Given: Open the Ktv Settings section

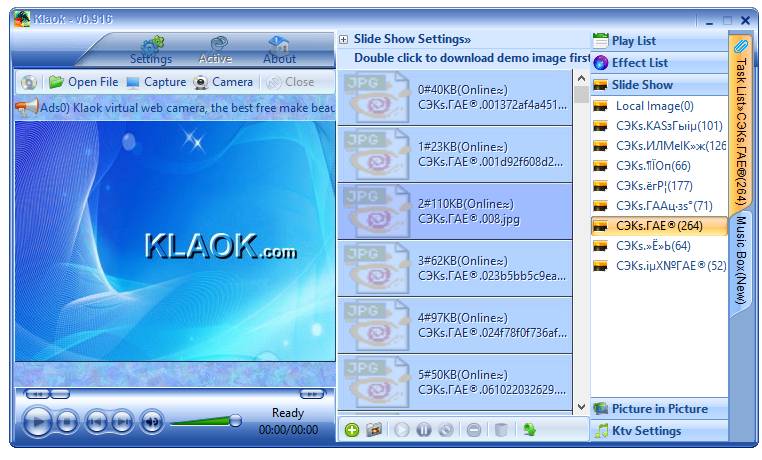Looking at the screenshot, I should 659,431.
